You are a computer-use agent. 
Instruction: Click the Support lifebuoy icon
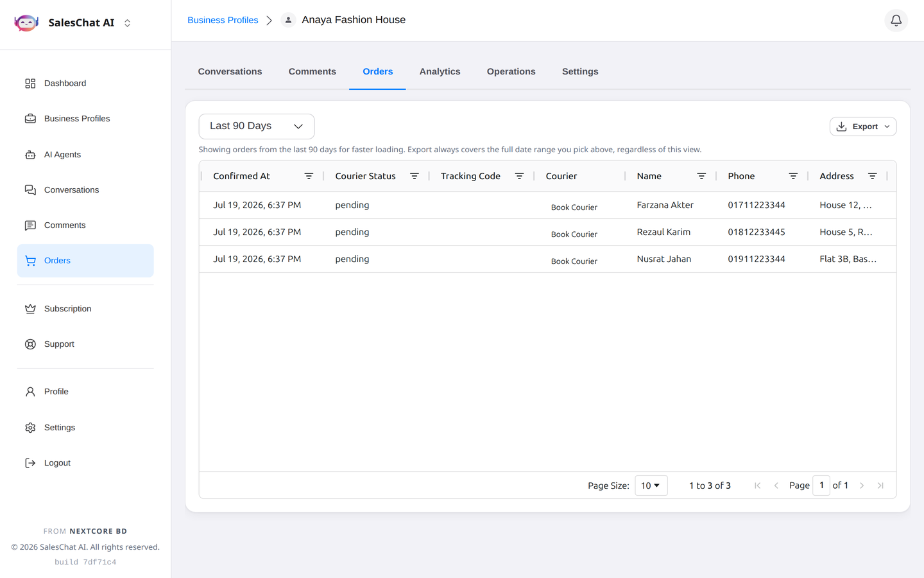click(x=30, y=344)
